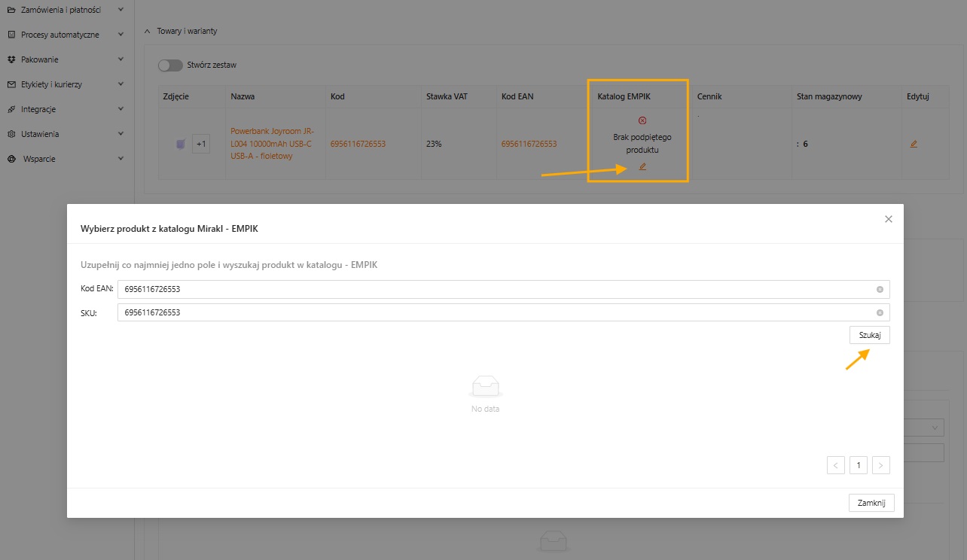Clear the SKU field using clear icon

[880, 313]
